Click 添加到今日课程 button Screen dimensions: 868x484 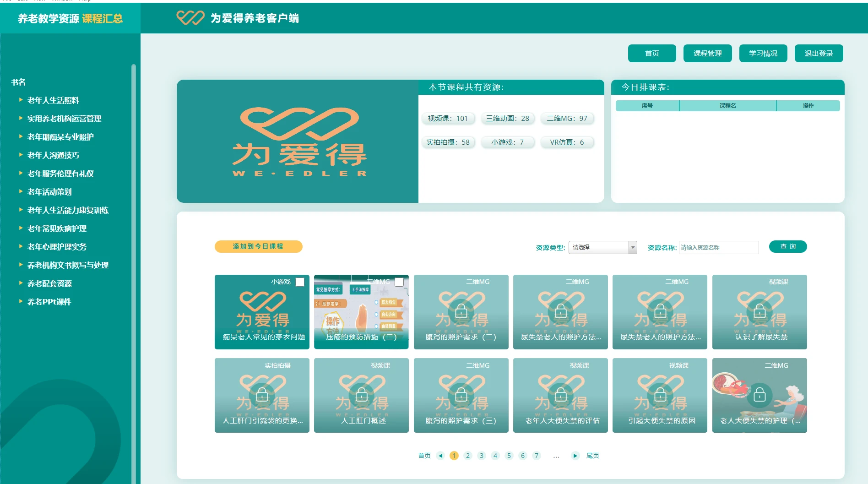point(258,246)
